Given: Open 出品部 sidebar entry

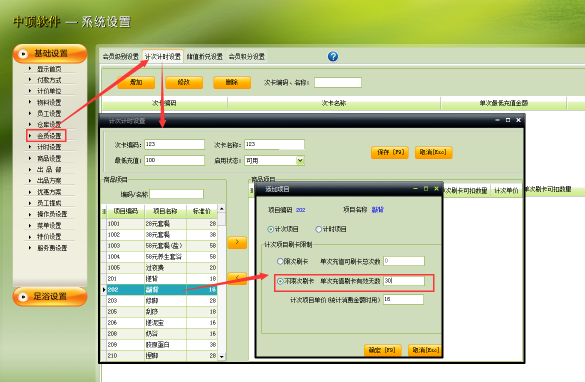Looking at the screenshot, I should pos(49,169).
